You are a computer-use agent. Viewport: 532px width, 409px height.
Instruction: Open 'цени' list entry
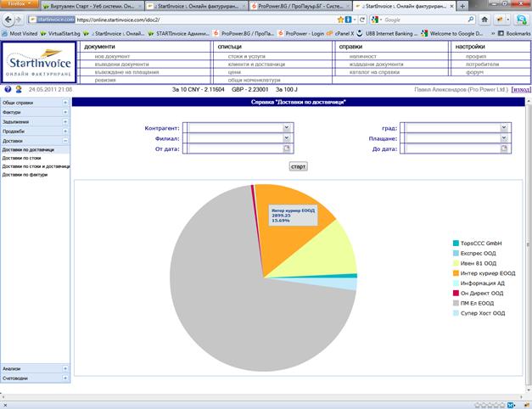234,72
